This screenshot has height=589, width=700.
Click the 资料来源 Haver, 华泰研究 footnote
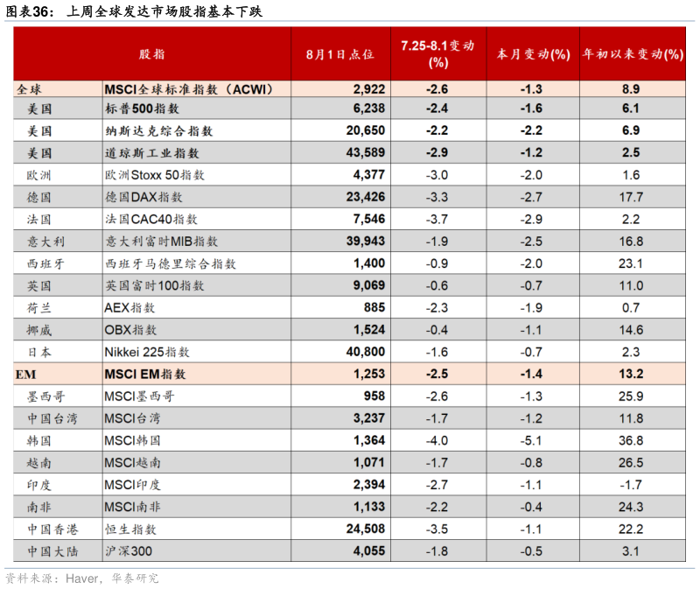[81, 578]
